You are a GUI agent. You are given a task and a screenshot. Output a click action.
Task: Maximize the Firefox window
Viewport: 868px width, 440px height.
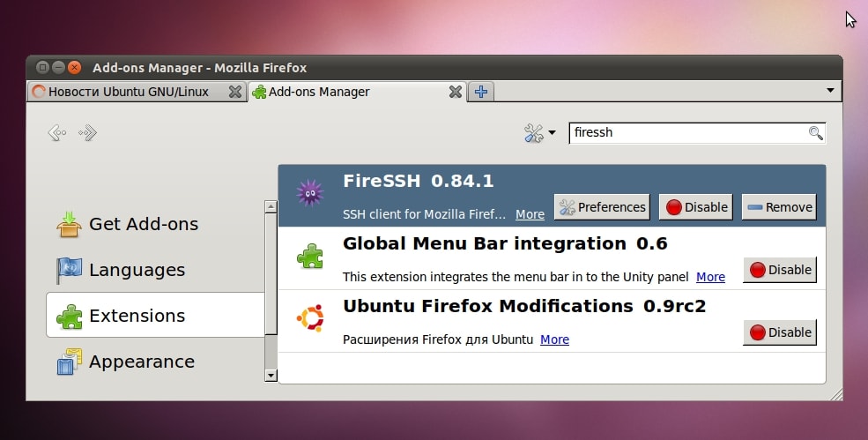click(x=42, y=68)
